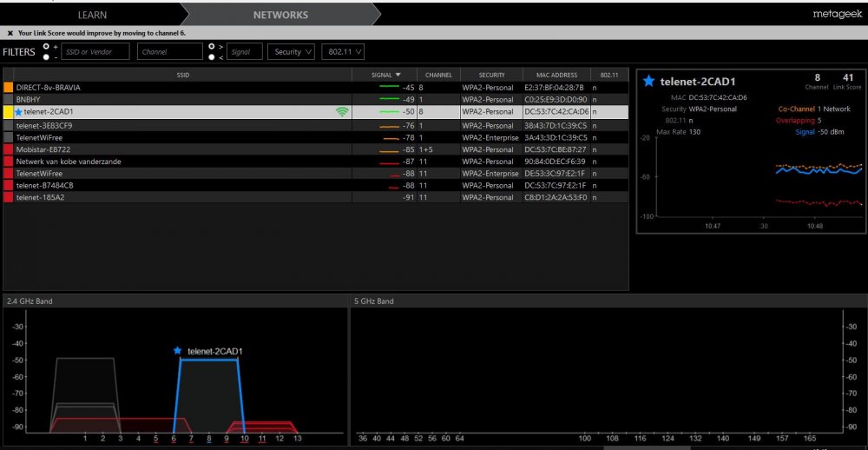
Task: Click the Signal column sort arrow
Action: coord(398,75)
